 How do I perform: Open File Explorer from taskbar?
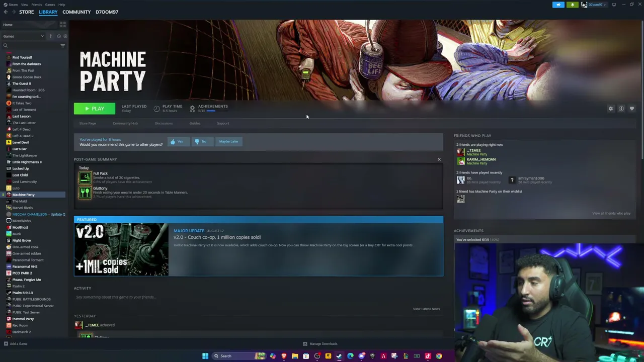click(295, 356)
